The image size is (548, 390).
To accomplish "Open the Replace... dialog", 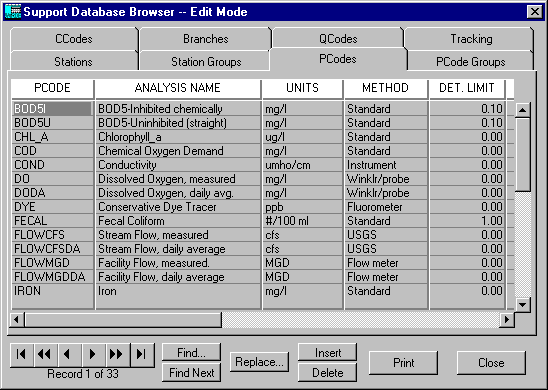I will 259,362.
